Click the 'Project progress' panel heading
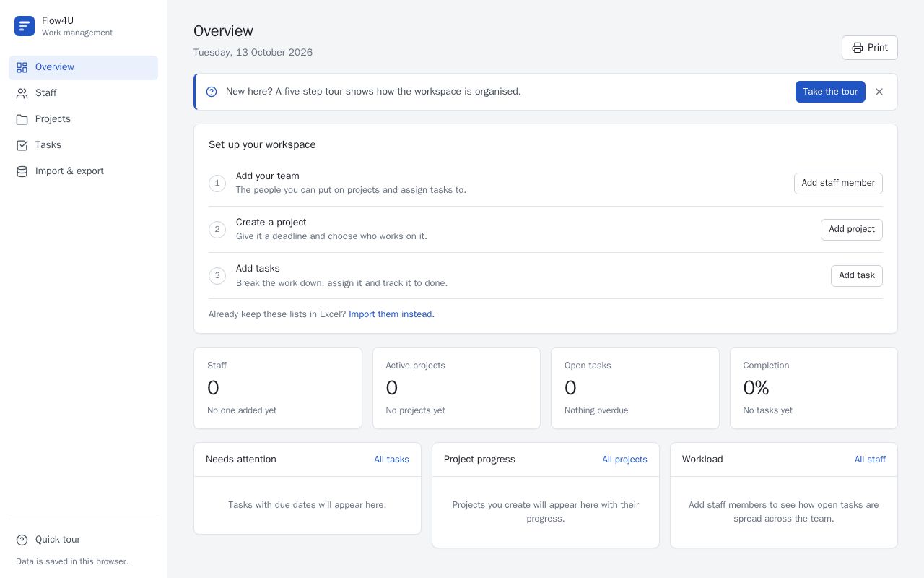 [479, 460]
